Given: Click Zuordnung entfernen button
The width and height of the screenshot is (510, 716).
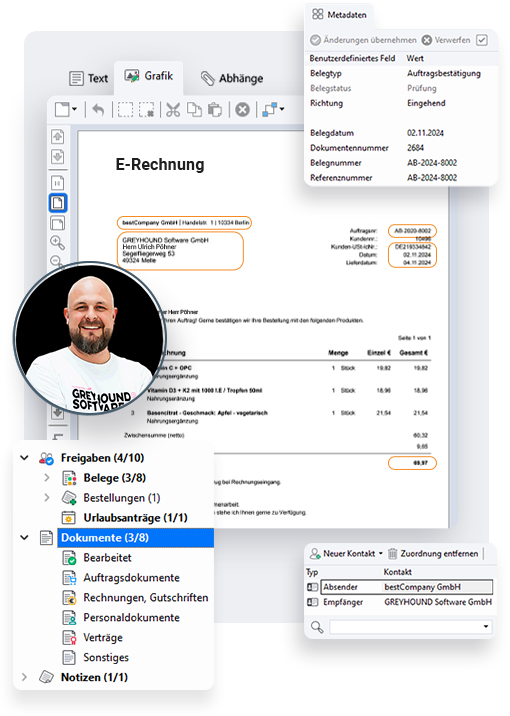Looking at the screenshot, I should [x=433, y=553].
